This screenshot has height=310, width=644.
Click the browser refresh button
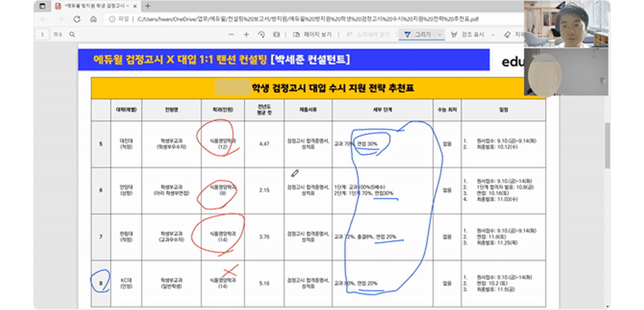click(77, 19)
